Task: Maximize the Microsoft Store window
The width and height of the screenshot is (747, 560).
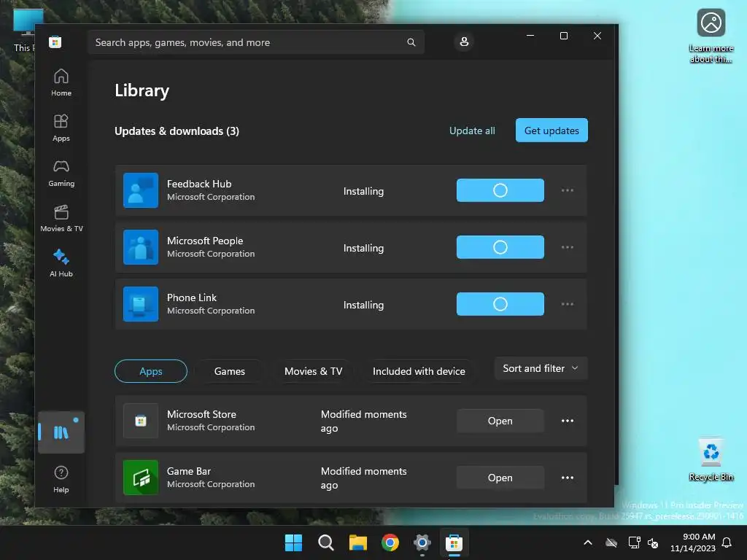Action: pos(564,36)
